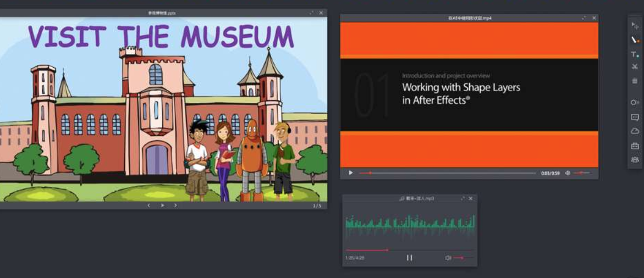Expand the PPT window to fullscreen

[312, 13]
